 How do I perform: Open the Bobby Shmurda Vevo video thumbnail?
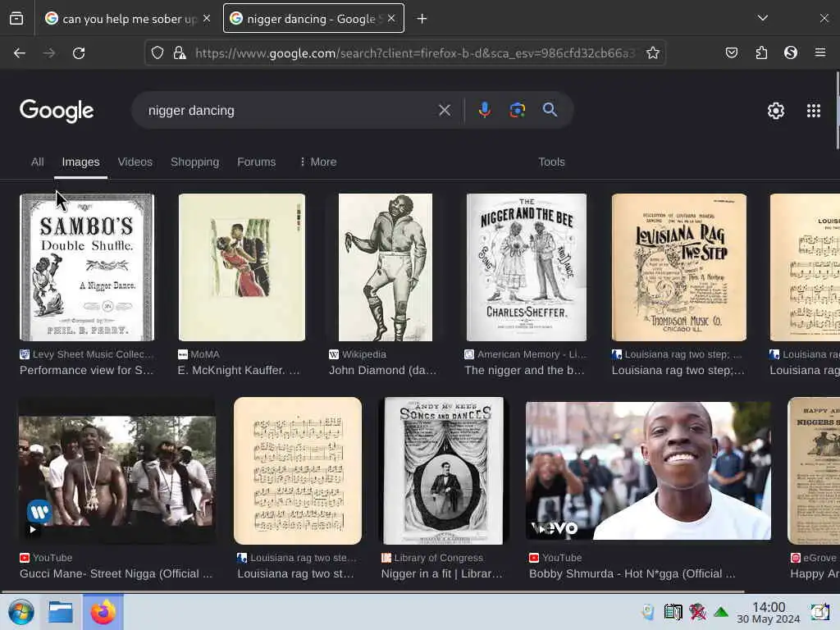649,471
